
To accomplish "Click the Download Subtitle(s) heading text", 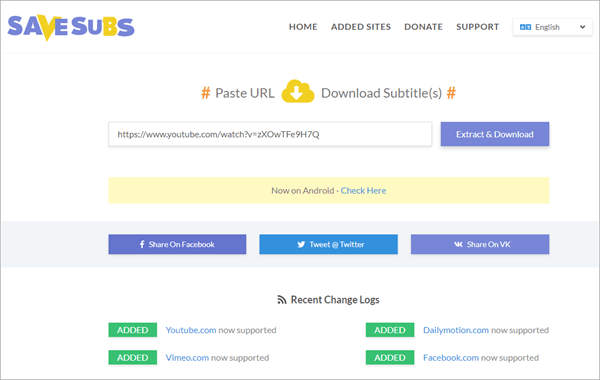I will (x=382, y=93).
